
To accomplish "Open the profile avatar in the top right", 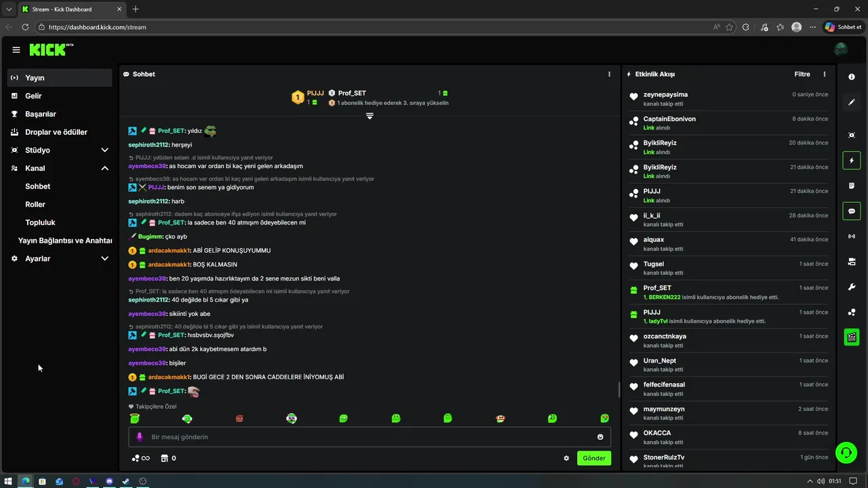I will click(841, 49).
